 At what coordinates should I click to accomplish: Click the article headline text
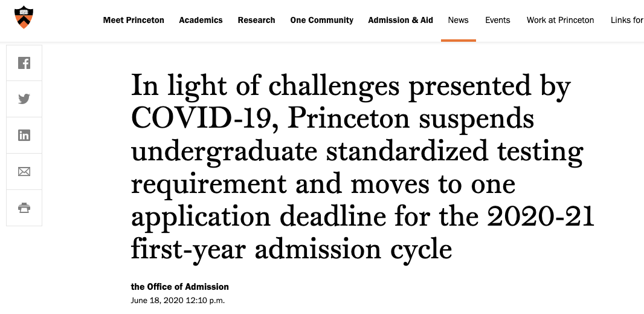(362, 167)
